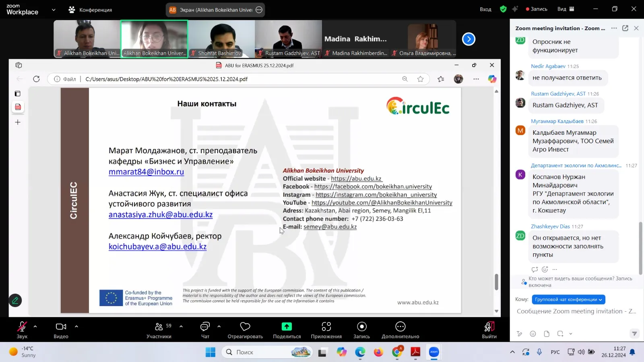
Task: Pop out the chat panel window
Action: pos(625,28)
